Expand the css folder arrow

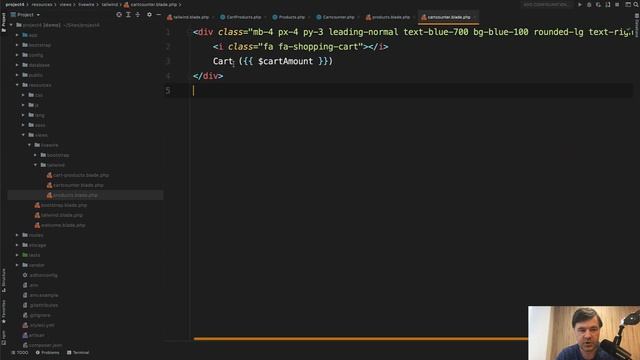point(23,95)
